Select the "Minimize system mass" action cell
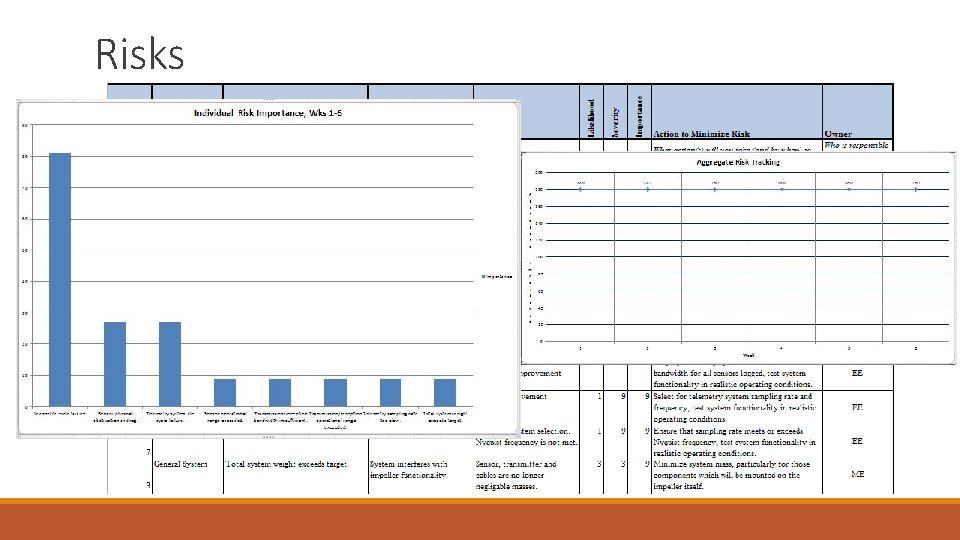 click(x=732, y=475)
